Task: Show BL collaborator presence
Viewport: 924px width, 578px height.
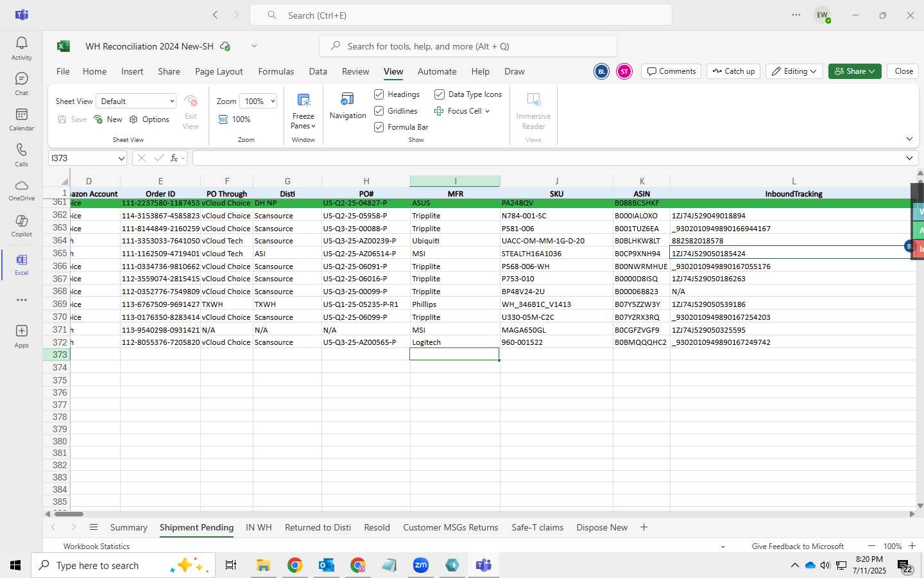Action: (601, 71)
